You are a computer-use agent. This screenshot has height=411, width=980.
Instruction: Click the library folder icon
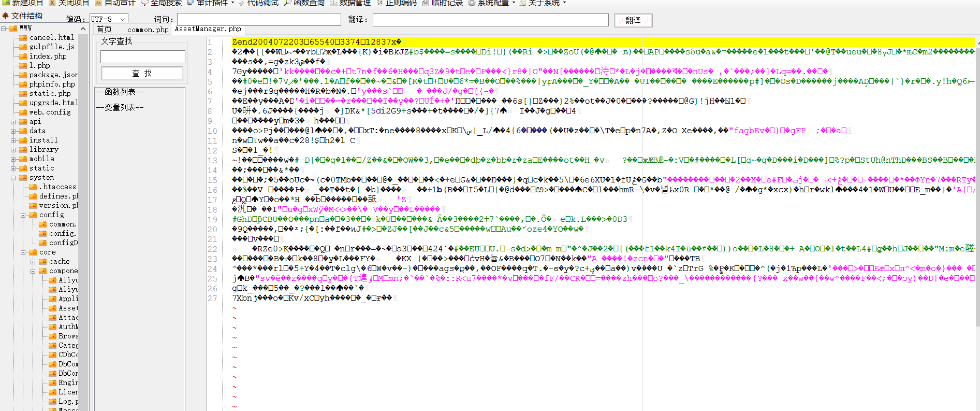(x=23, y=149)
